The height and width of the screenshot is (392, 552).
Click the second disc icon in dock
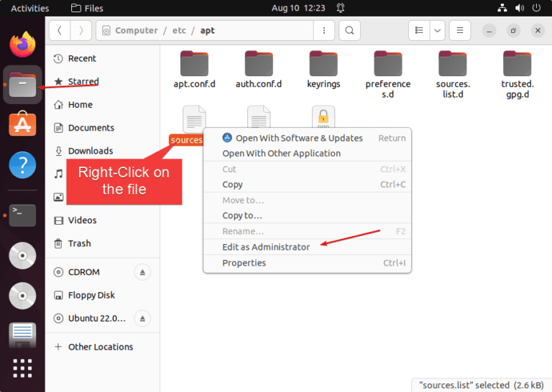(22, 296)
